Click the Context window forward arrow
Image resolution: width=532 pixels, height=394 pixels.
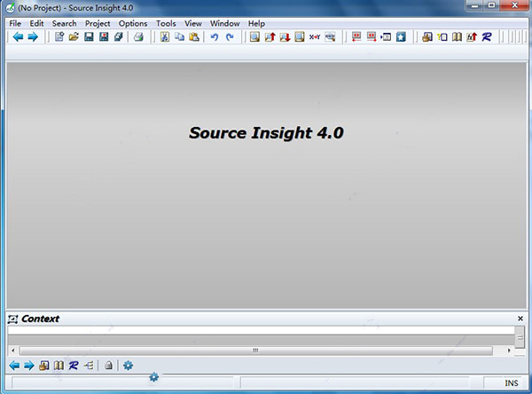(x=29, y=366)
